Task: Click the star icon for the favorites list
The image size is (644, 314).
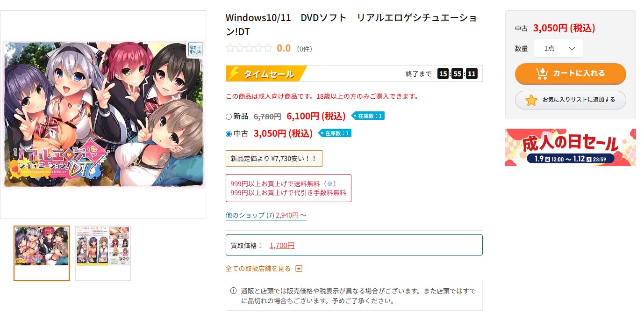Action: 531,100
